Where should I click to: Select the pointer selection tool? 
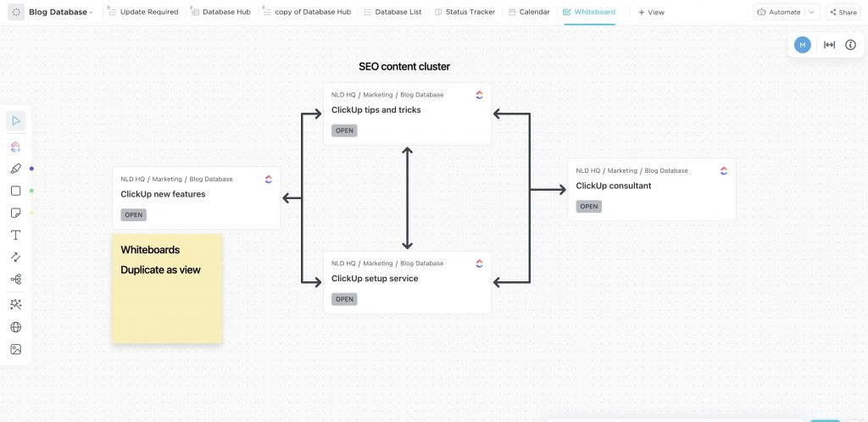pyautogui.click(x=15, y=120)
